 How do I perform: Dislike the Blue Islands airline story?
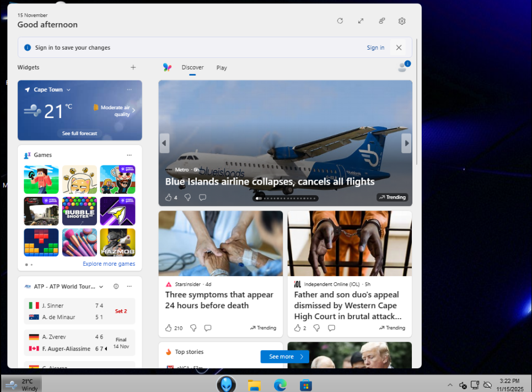coord(187,197)
